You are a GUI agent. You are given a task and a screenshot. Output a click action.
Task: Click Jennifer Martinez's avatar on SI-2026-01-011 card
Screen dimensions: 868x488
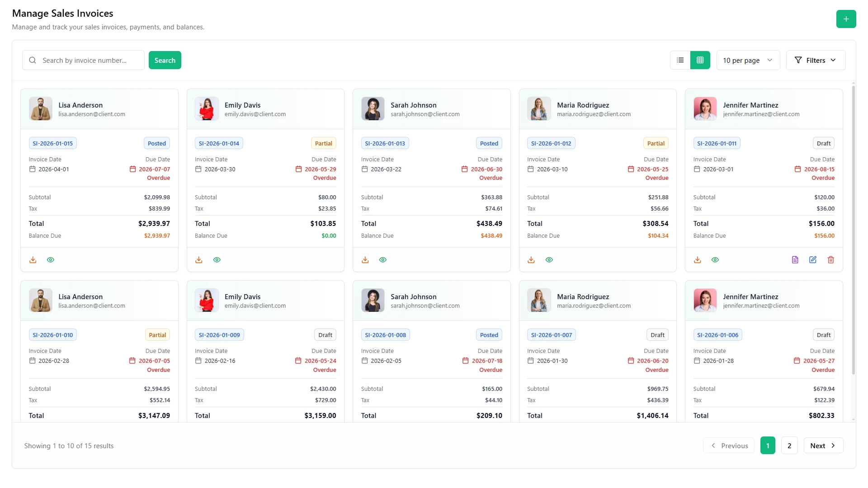(x=705, y=109)
